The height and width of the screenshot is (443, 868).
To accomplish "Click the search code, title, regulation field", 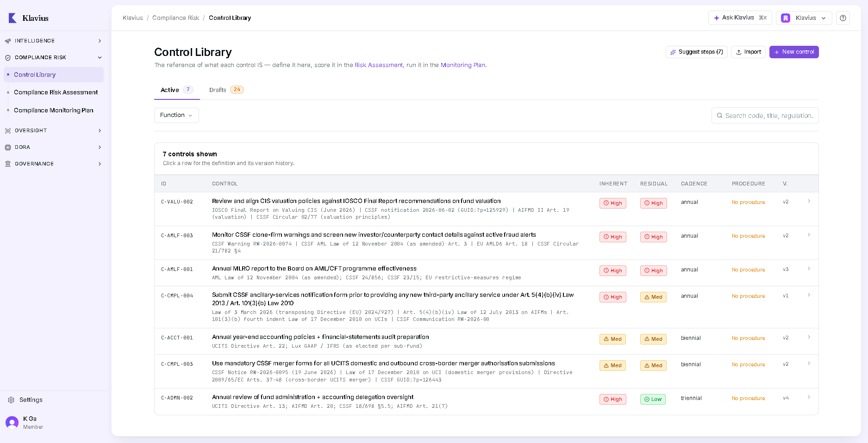I will (765, 116).
